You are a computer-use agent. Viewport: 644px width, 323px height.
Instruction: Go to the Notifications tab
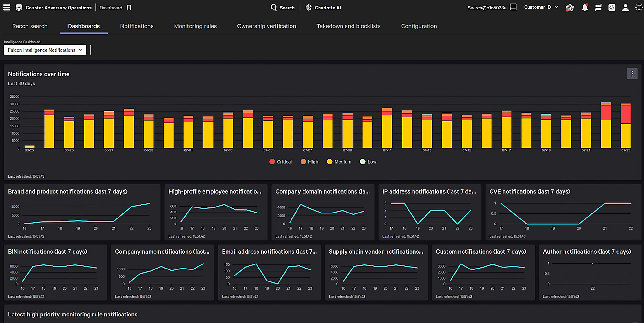click(x=137, y=26)
